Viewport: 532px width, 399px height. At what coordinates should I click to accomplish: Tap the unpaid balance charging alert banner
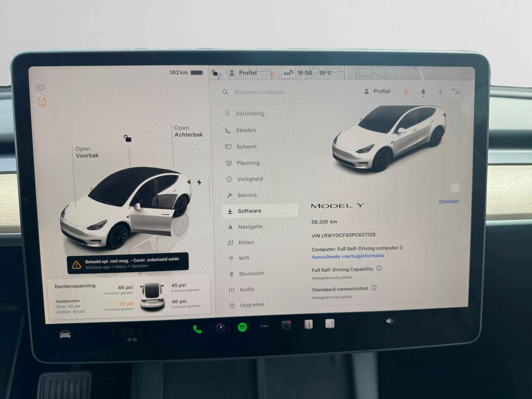point(128,263)
